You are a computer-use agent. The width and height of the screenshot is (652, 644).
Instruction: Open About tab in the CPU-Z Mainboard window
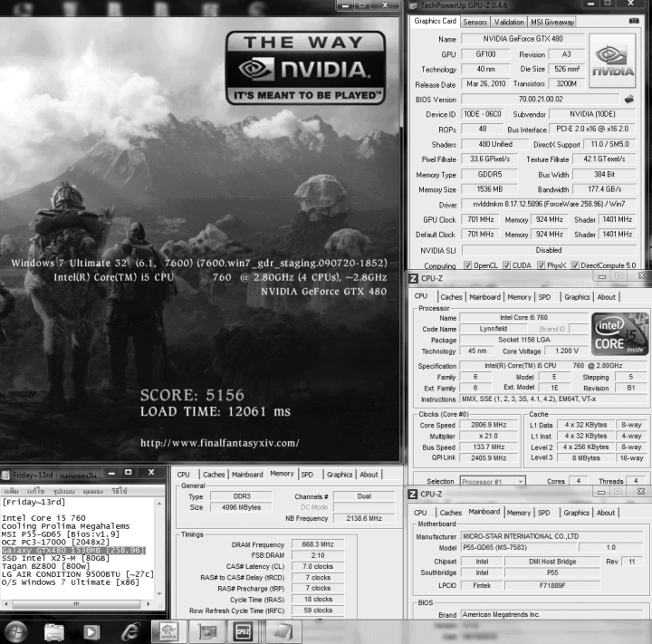(606, 513)
